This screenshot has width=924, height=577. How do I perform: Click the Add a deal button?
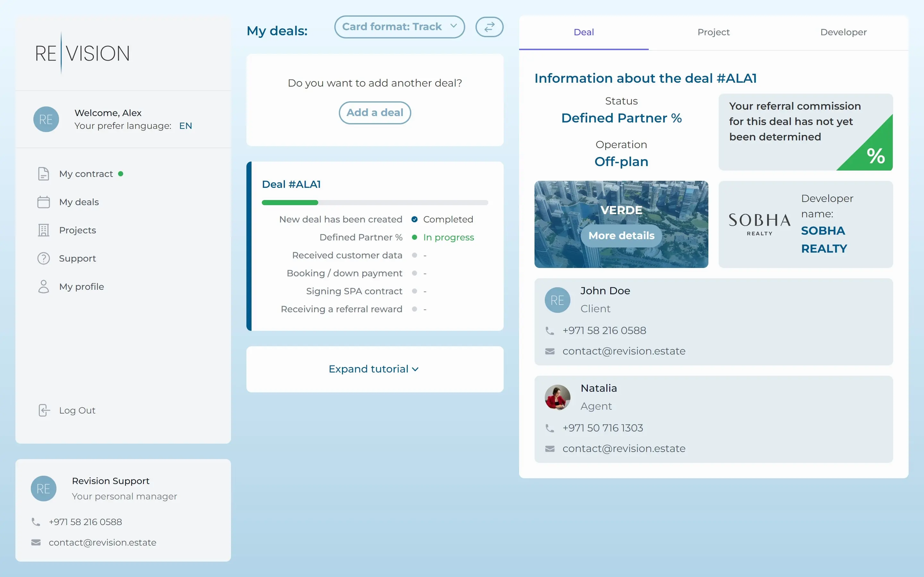pos(374,113)
